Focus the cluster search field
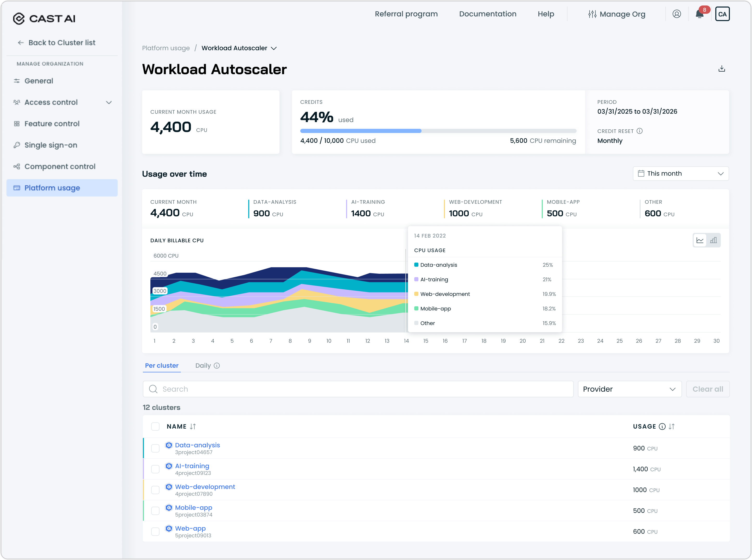 (358, 389)
